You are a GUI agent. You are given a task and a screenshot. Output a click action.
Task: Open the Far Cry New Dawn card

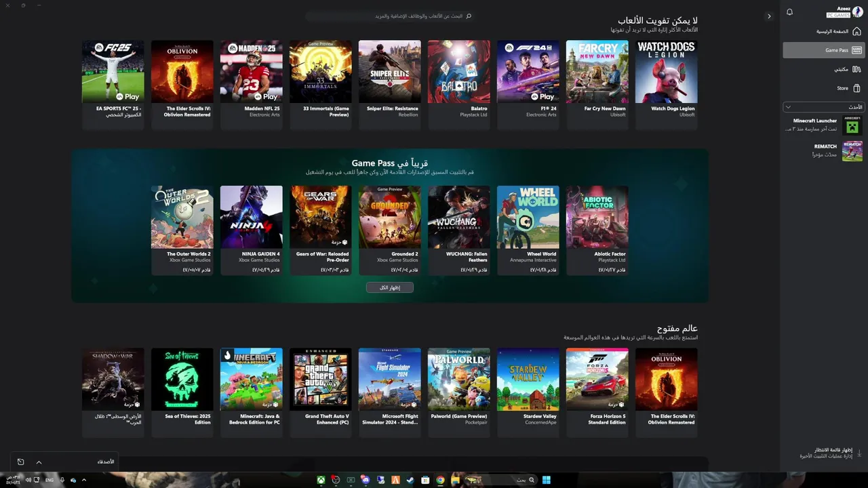597,84
